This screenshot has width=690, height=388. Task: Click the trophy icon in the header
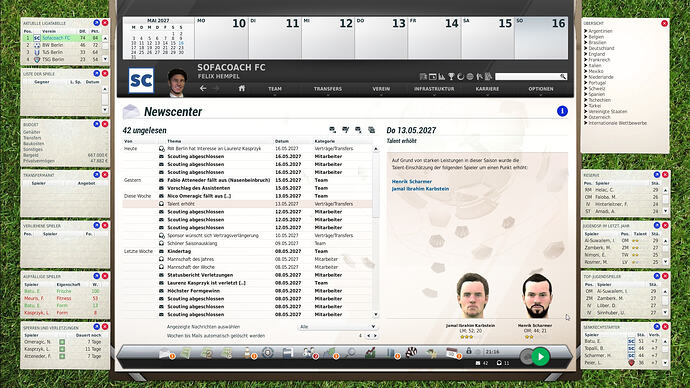tap(451, 77)
